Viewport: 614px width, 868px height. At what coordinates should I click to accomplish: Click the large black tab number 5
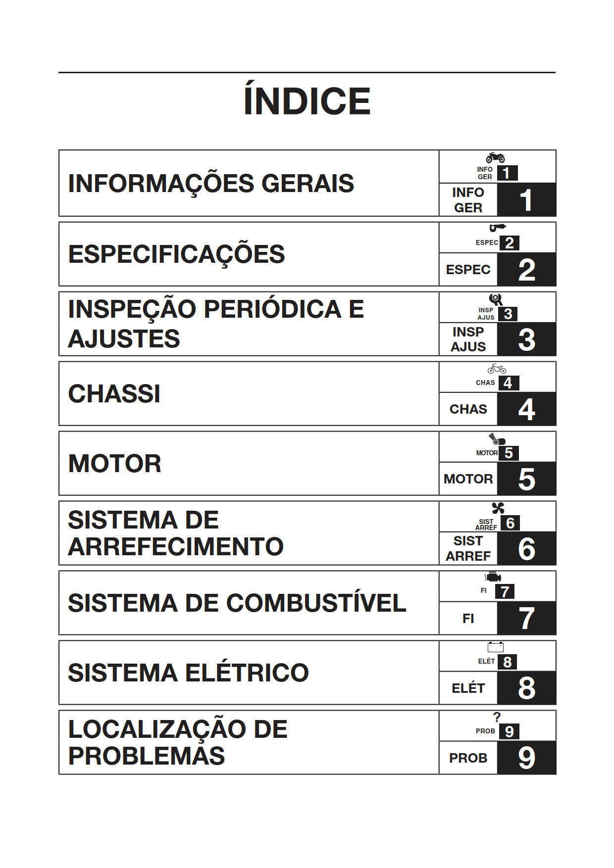click(526, 479)
